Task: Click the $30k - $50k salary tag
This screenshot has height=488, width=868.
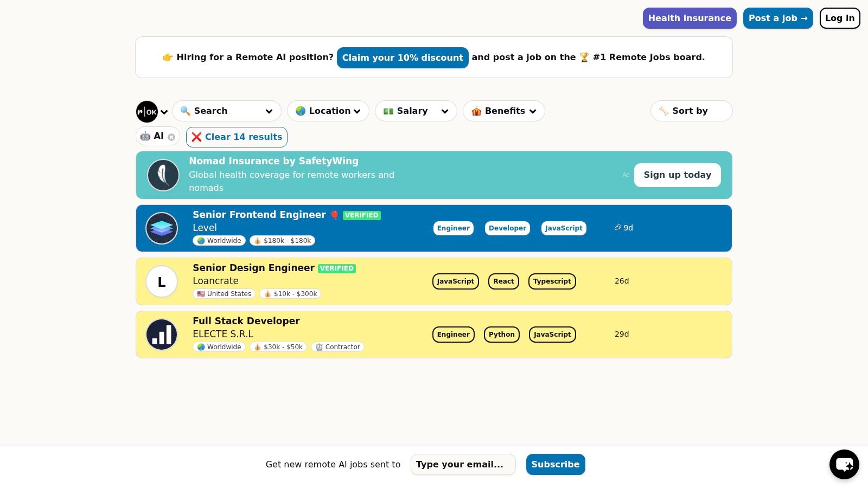Action: [278, 347]
